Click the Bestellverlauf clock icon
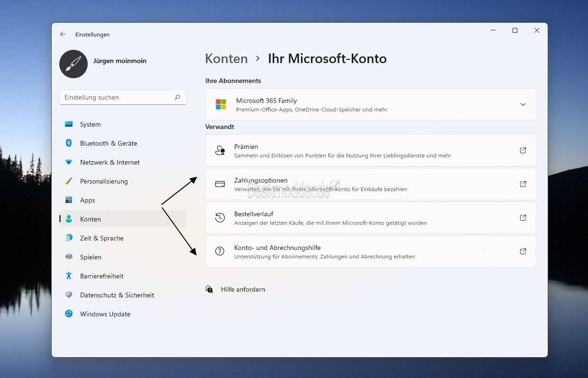This screenshot has height=378, width=588. click(220, 218)
